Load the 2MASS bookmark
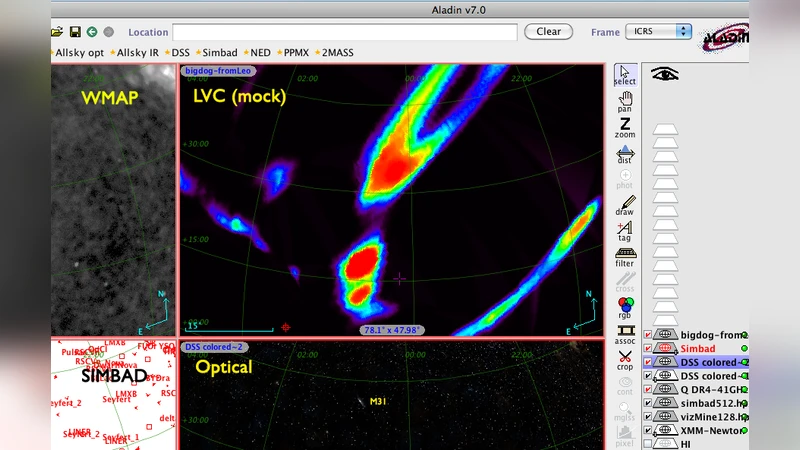 tap(333, 52)
